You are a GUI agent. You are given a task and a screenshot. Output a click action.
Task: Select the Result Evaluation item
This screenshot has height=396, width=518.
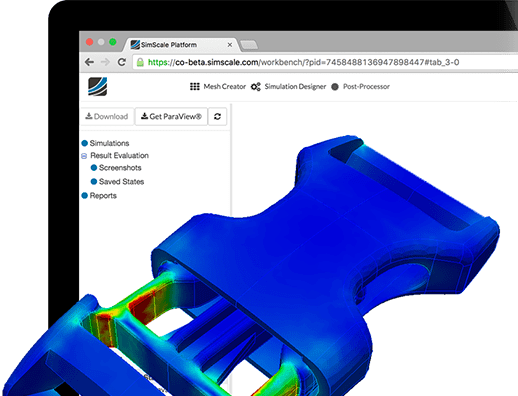coord(119,155)
